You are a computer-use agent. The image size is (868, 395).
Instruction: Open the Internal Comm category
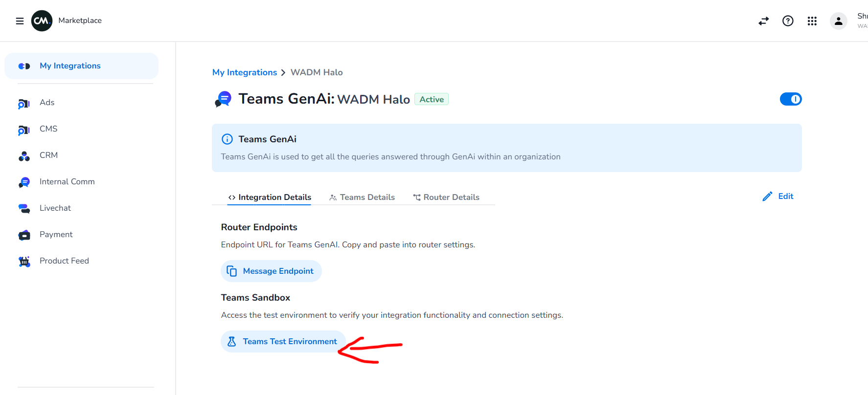click(67, 182)
